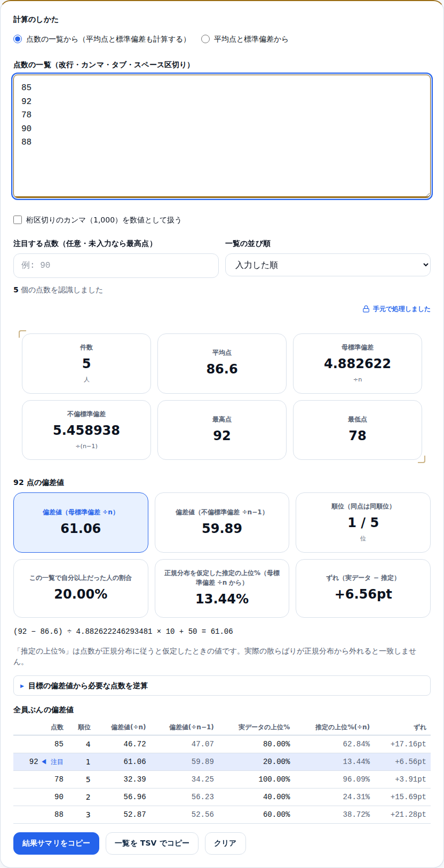Click the 順位 1 / 5 card
444x868 pixels.
[x=363, y=522]
